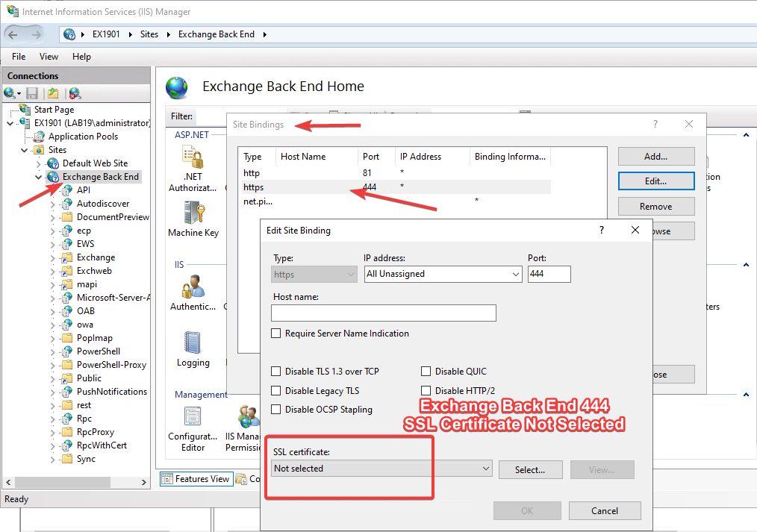Screen dimensions: 757x532
Task: Expand the Autodiscover tree node
Action: [52, 204]
